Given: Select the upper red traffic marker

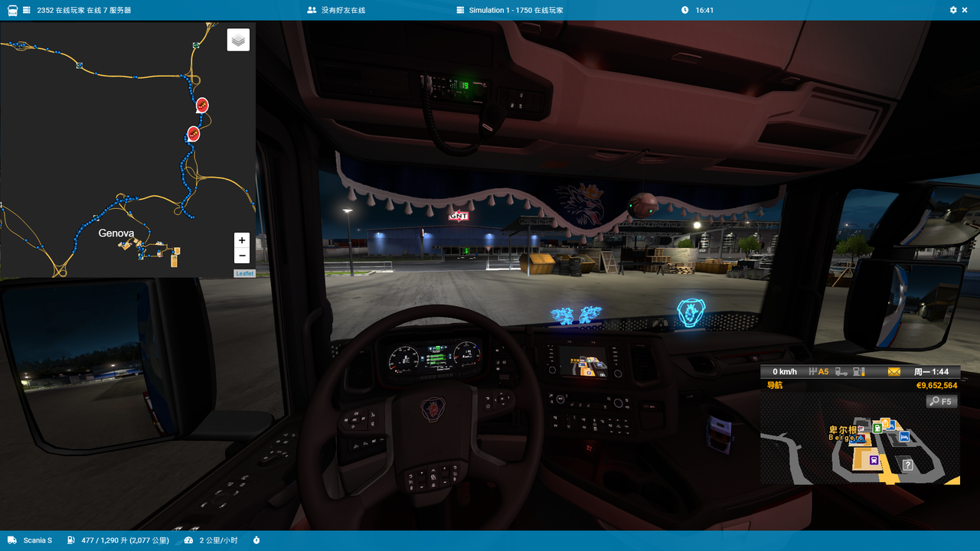Looking at the screenshot, I should (x=202, y=105).
